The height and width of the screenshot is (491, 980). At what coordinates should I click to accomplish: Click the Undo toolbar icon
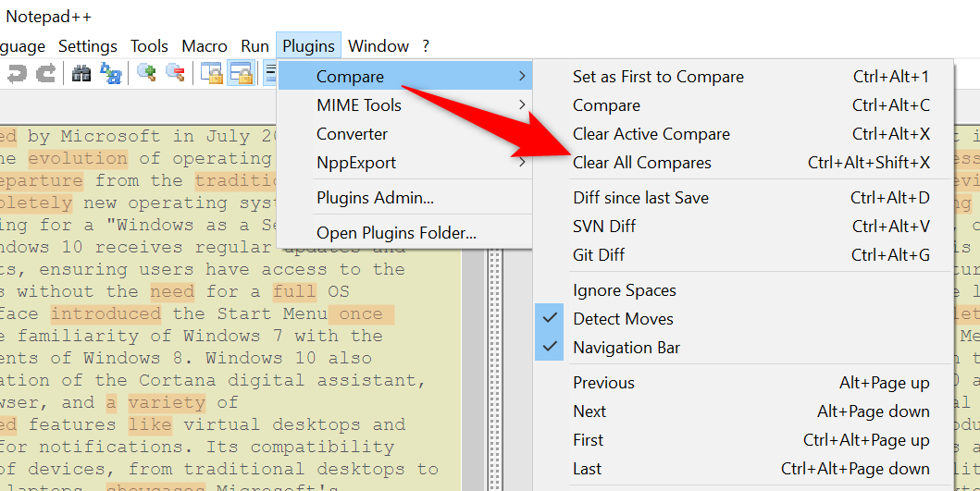17,74
